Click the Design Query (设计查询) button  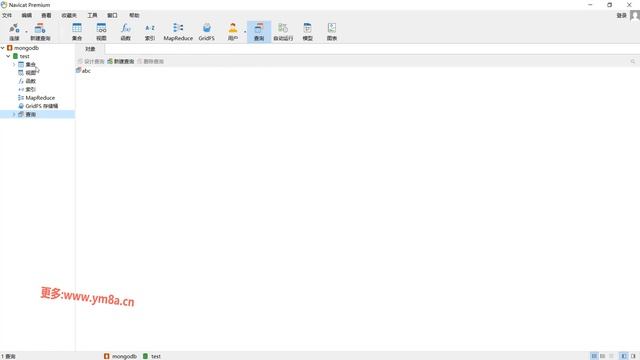click(x=91, y=61)
